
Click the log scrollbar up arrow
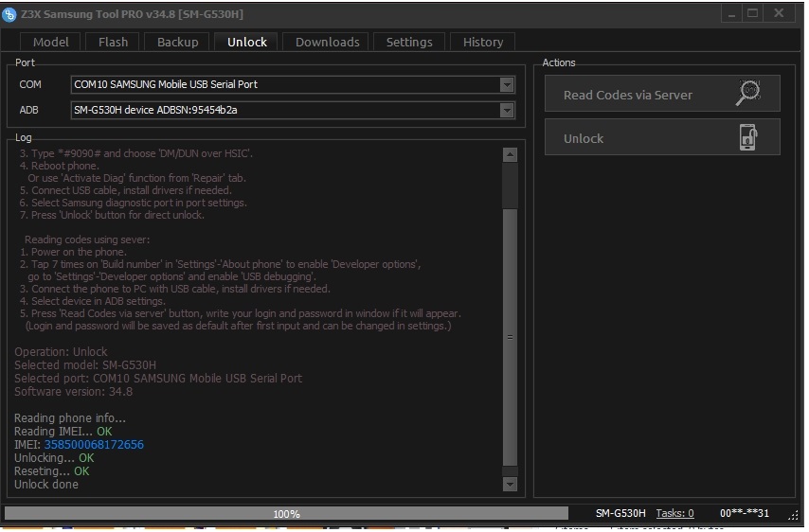(510, 154)
